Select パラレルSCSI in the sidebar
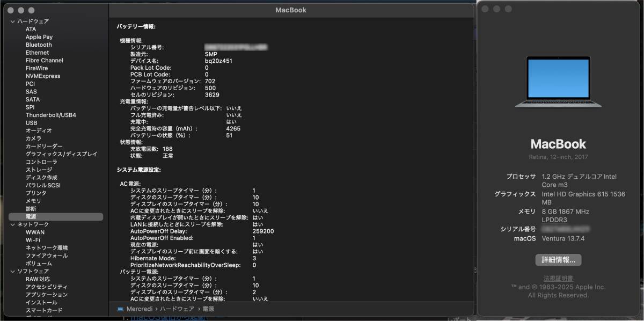644x321 pixels. click(43, 185)
